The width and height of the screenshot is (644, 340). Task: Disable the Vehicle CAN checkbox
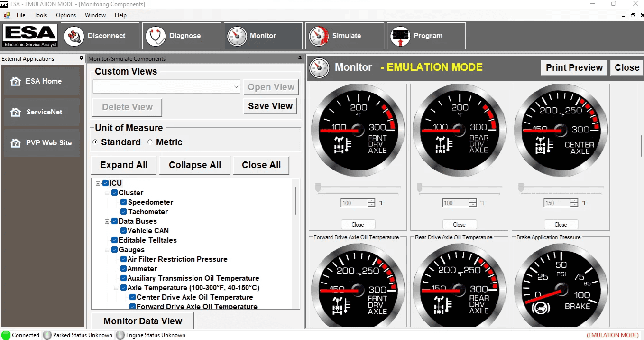coord(123,230)
